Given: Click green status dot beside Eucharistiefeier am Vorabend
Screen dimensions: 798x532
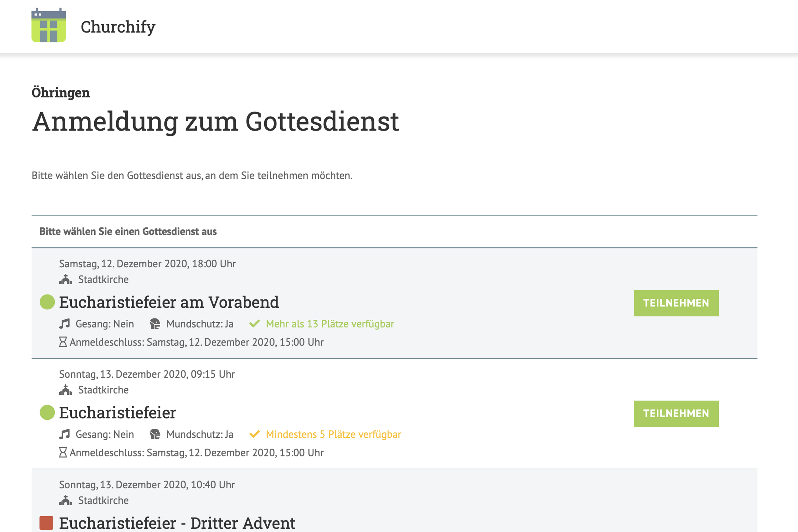Looking at the screenshot, I should coord(47,302).
